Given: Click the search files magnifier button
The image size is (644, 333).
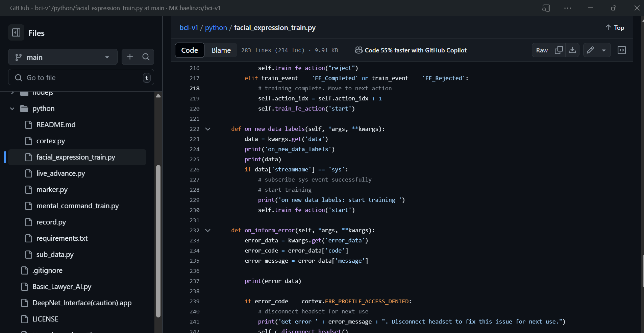Looking at the screenshot, I should (x=146, y=57).
